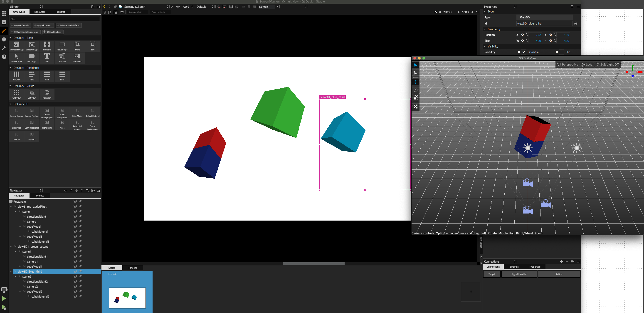Select the Text Edit component
The image size is (644, 313).
click(x=62, y=58)
